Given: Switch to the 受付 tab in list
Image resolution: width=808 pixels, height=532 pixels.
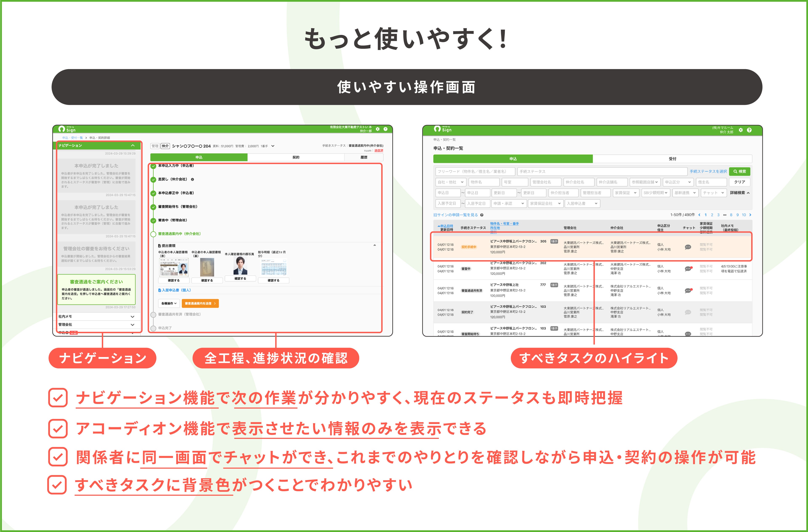Looking at the screenshot, I should 672,159.
